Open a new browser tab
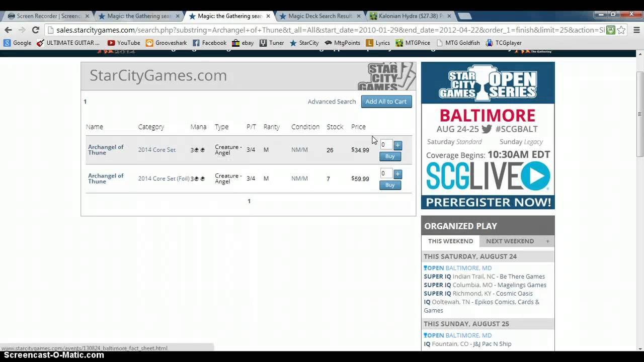 (464, 16)
